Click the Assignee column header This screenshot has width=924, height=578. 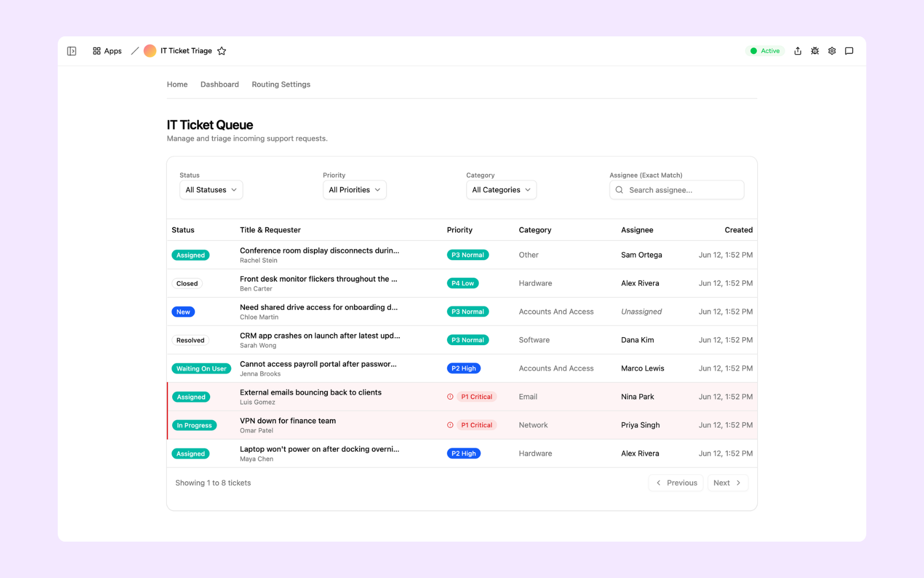coord(637,230)
